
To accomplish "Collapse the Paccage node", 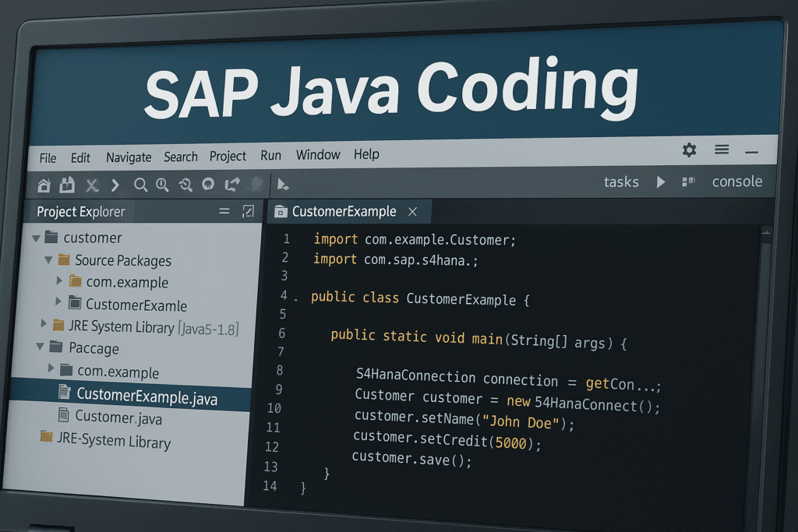I will (41, 347).
